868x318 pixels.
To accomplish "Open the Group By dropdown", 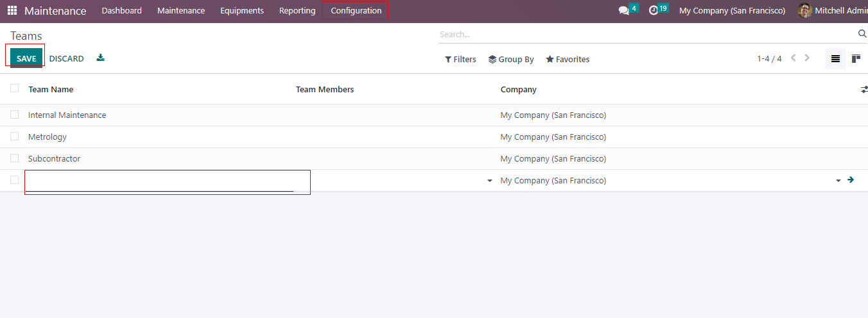I will [511, 60].
